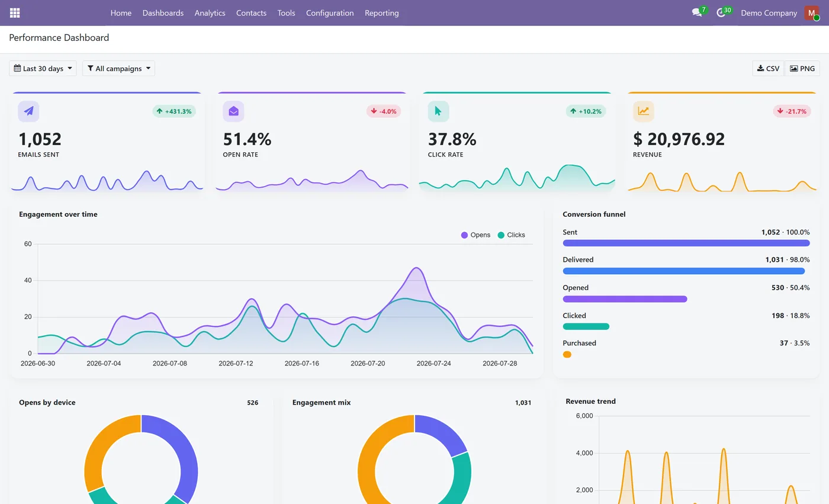Click the 37 · 3.5% Purchased value
The image size is (829, 504).
[795, 344]
